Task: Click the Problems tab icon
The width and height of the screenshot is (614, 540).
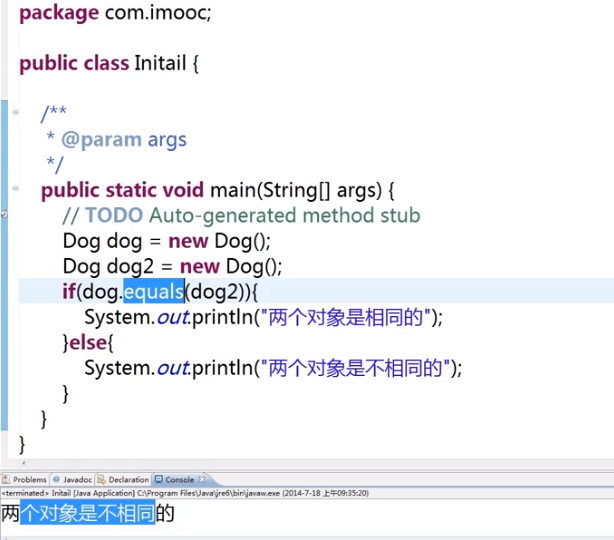Action: [x=6, y=479]
